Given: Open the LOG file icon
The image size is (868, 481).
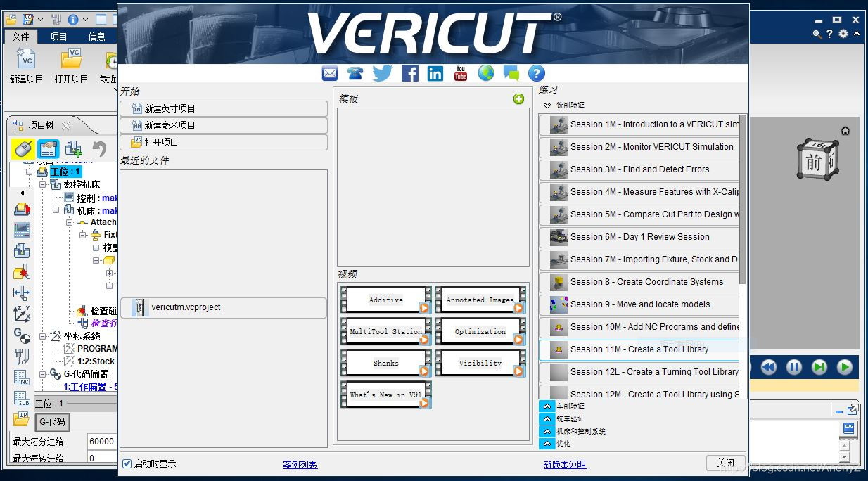Looking at the screenshot, I should coord(848,428).
